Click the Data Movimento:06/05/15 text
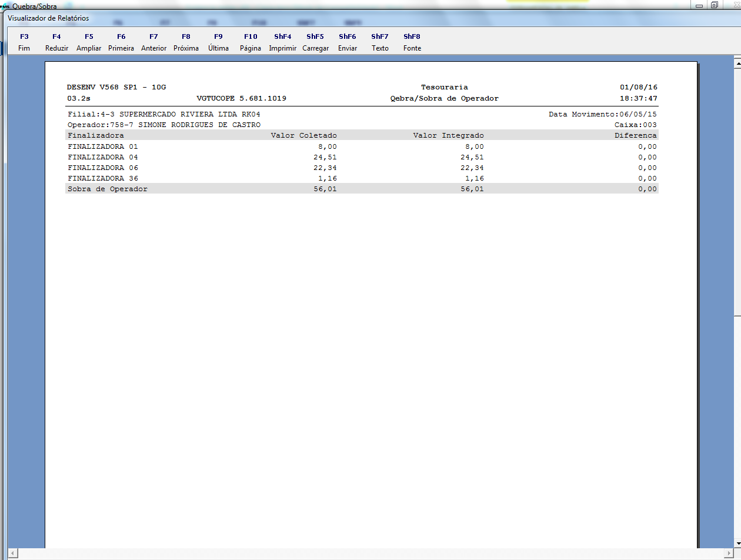Image resolution: width=741 pixels, height=560 pixels. click(x=603, y=114)
